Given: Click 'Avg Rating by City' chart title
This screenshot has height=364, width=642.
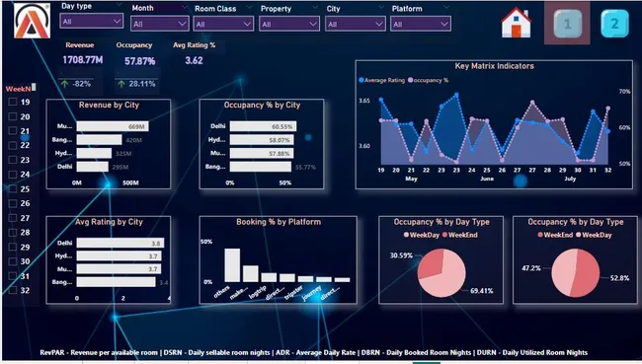Looking at the screenshot, I should click(109, 222).
